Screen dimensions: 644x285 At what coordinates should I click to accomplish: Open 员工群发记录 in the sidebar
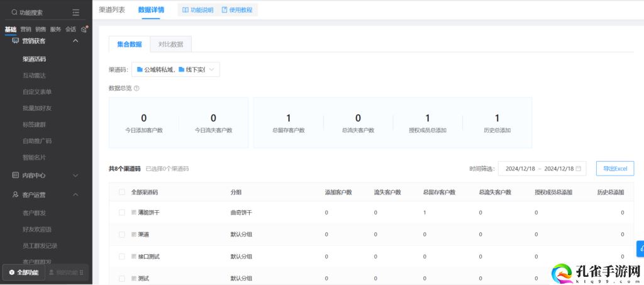click(x=40, y=246)
